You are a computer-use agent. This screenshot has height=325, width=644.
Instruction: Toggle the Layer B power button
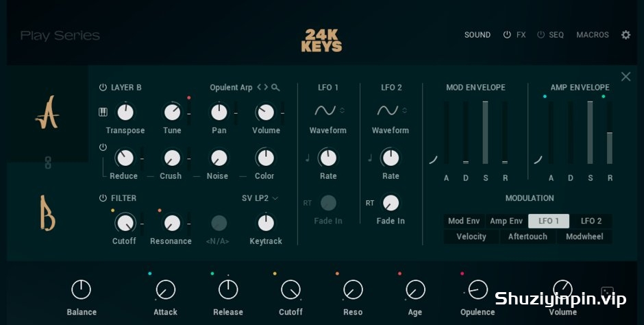pos(103,87)
